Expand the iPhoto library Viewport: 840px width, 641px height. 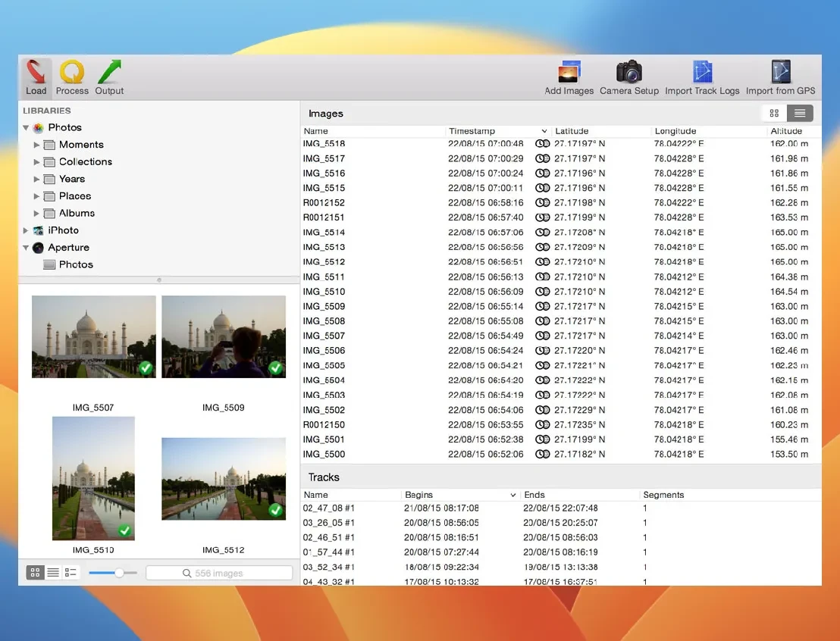click(26, 230)
